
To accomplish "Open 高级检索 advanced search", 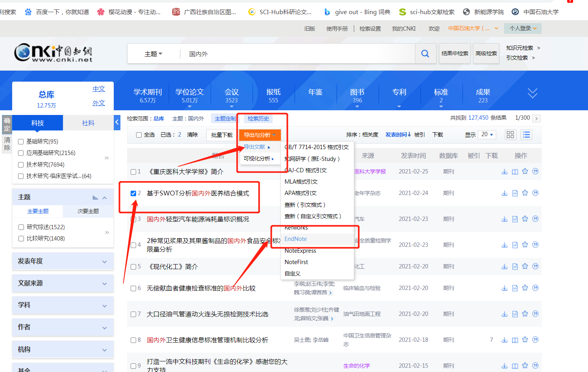I will [x=486, y=53].
